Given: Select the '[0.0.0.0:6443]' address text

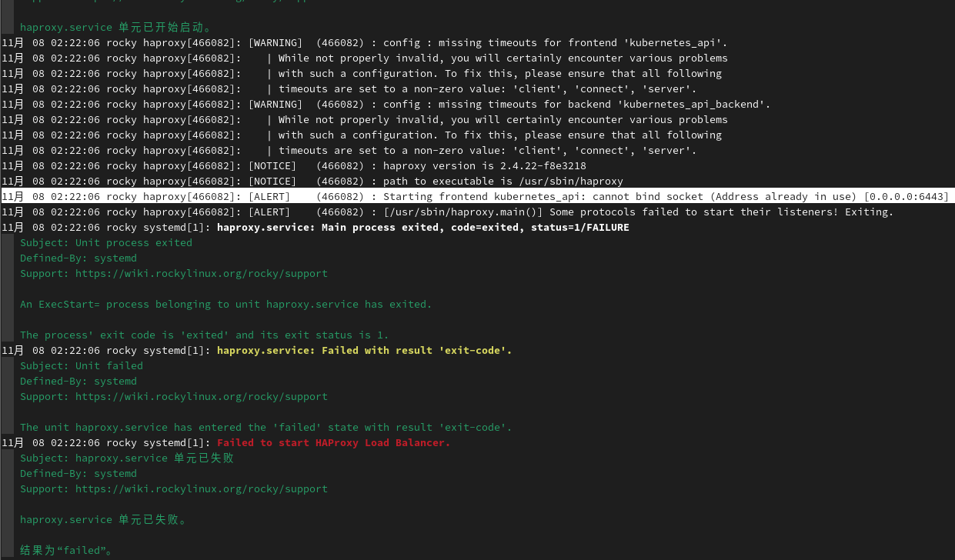Looking at the screenshot, I should 907,196.
